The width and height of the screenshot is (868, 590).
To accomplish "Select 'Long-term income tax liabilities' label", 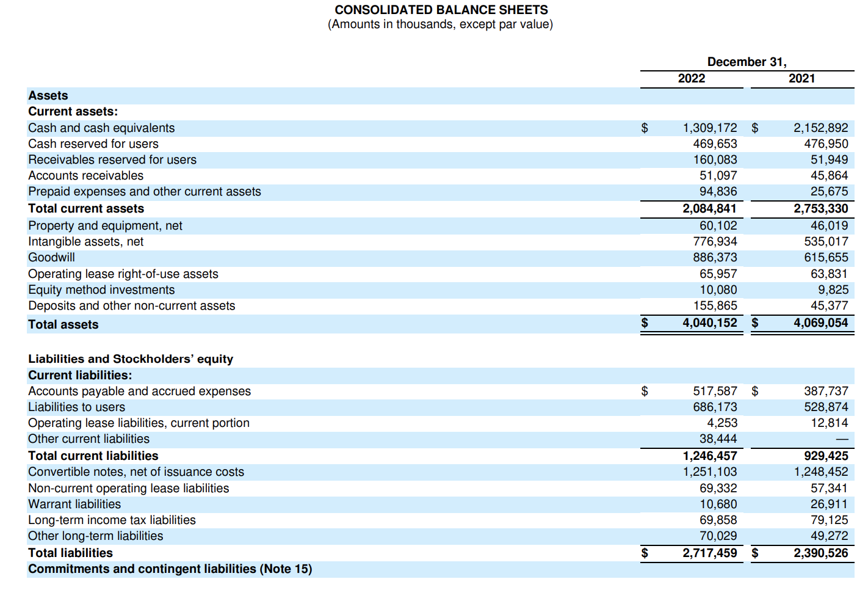I will pyautogui.click(x=112, y=520).
